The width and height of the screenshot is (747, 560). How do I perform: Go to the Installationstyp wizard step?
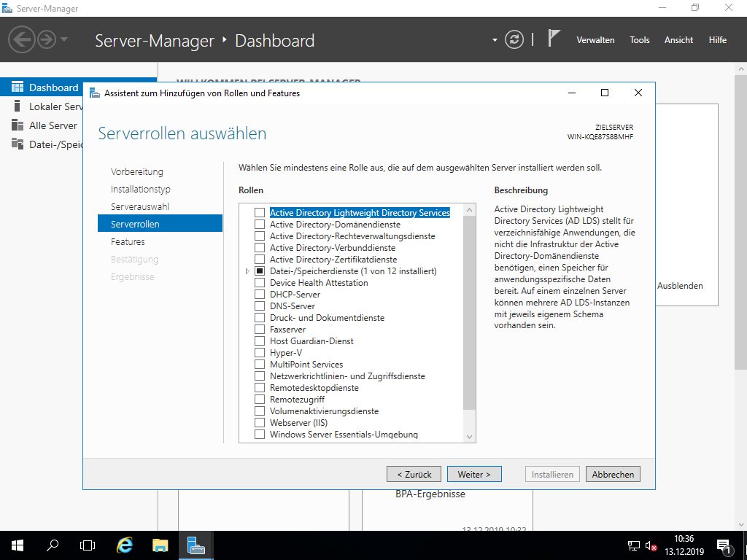click(141, 189)
